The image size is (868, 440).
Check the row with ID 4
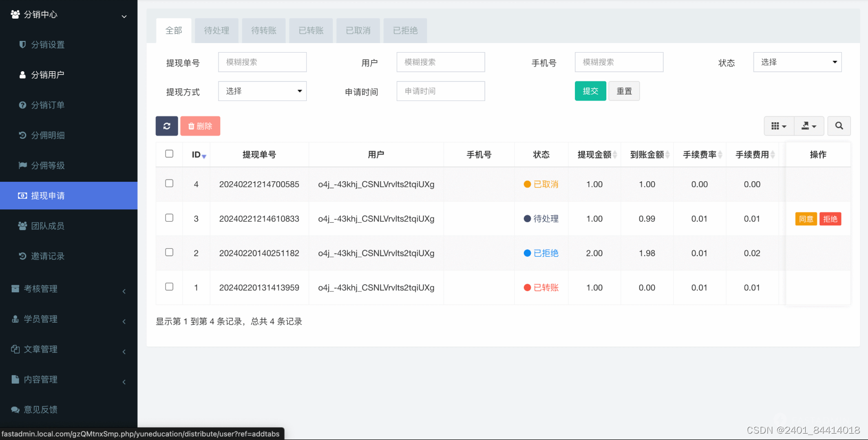[169, 183]
